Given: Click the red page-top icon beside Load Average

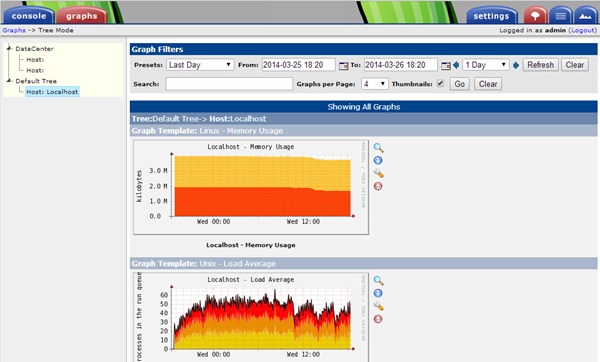Looking at the screenshot, I should coord(378,319).
